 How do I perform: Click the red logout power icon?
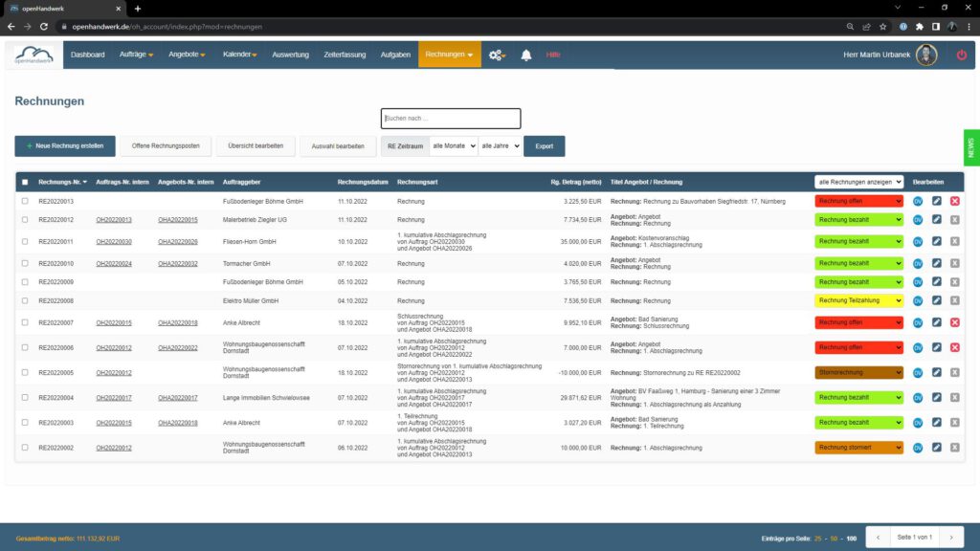pyautogui.click(x=961, y=55)
